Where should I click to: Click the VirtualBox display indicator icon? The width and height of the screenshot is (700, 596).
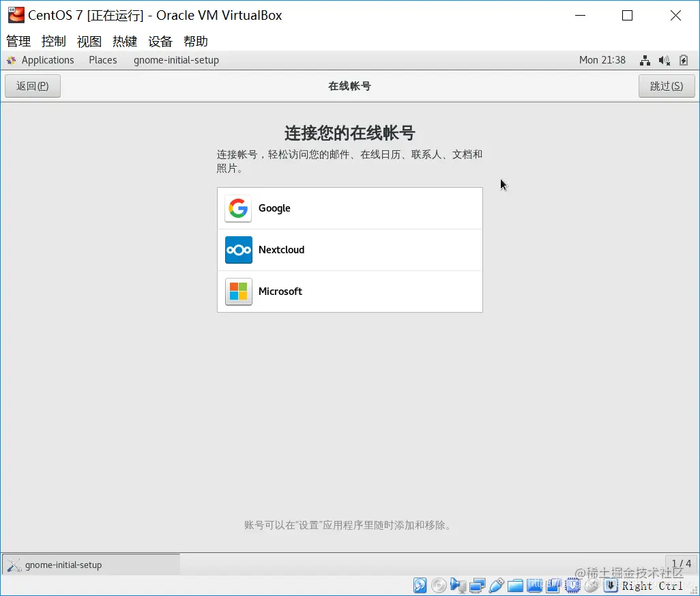coord(534,585)
